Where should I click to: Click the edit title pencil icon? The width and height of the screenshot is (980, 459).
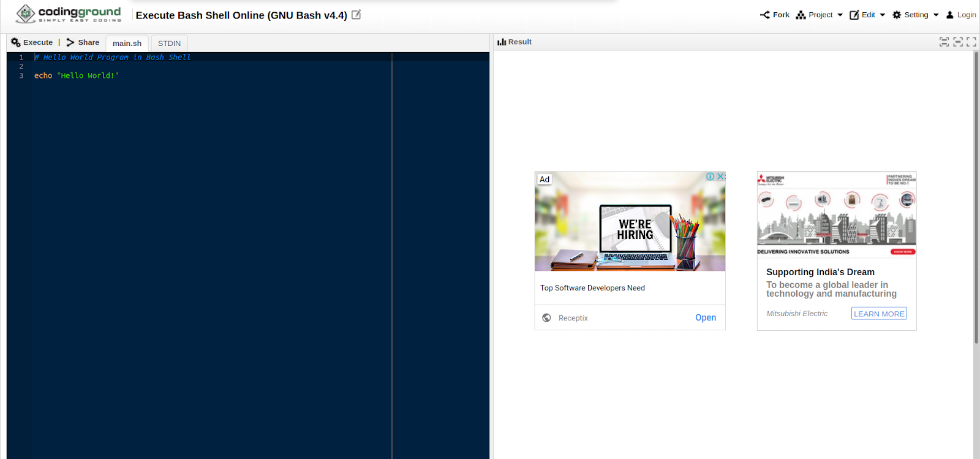pos(356,15)
